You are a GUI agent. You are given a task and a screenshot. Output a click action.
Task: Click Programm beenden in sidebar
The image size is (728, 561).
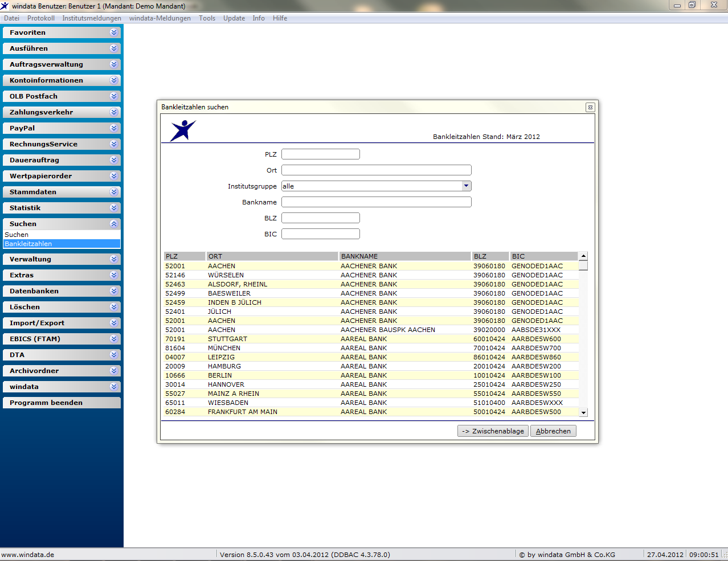(62, 403)
